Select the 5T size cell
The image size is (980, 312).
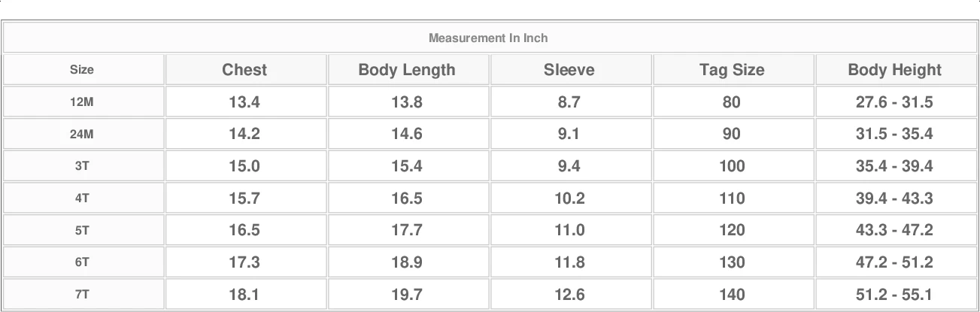[x=82, y=230]
